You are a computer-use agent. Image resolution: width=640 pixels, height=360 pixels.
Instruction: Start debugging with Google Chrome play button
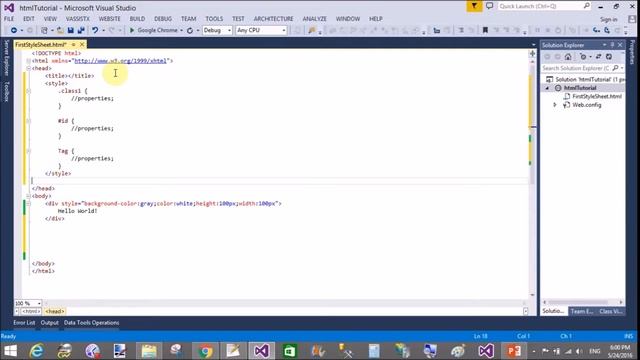click(132, 30)
